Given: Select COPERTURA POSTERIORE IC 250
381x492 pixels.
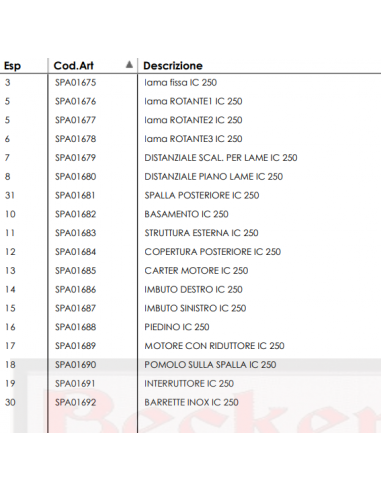Looking at the screenshot, I should tap(213, 252).
